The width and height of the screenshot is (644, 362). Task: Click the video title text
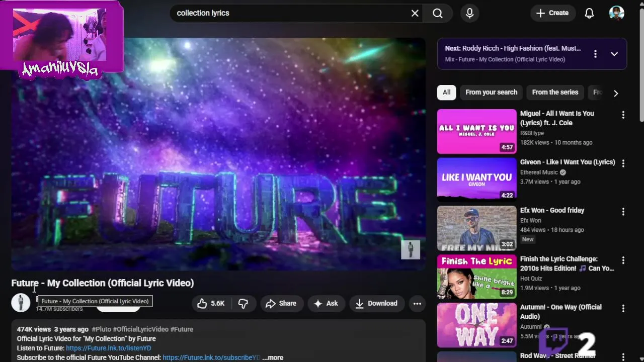point(103,283)
